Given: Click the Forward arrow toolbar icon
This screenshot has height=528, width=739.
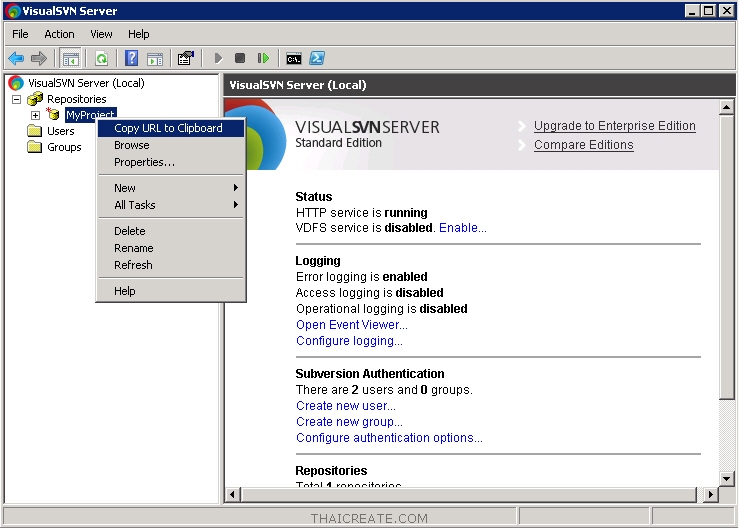Looking at the screenshot, I should point(39,58).
